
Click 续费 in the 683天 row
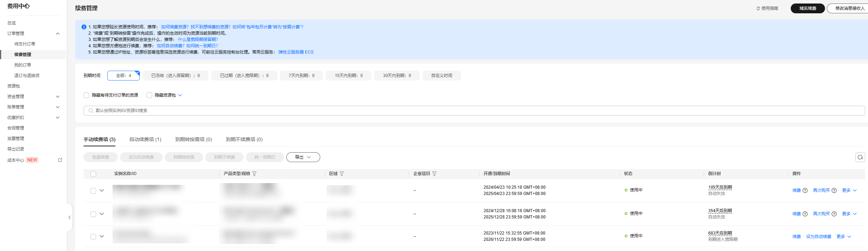797,237
